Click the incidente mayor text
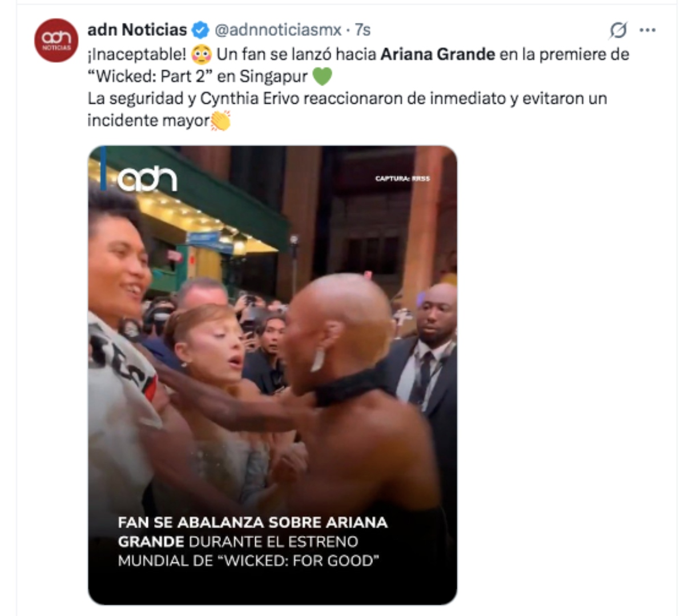 coord(148,120)
